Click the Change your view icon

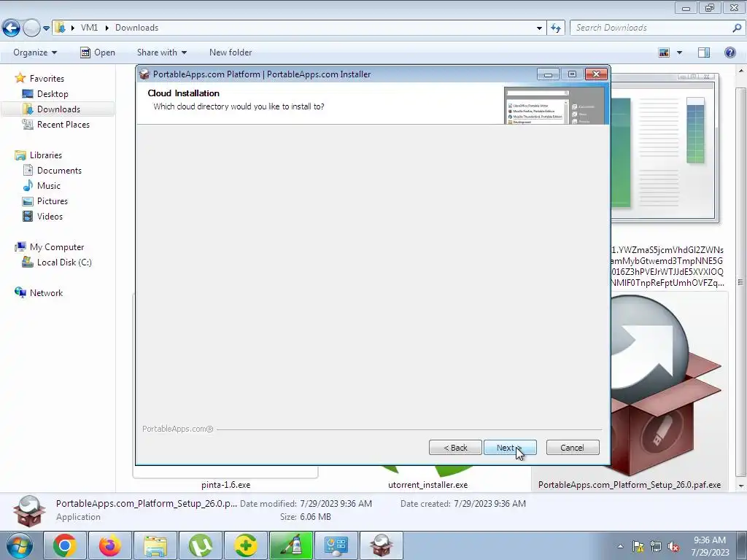tap(664, 52)
